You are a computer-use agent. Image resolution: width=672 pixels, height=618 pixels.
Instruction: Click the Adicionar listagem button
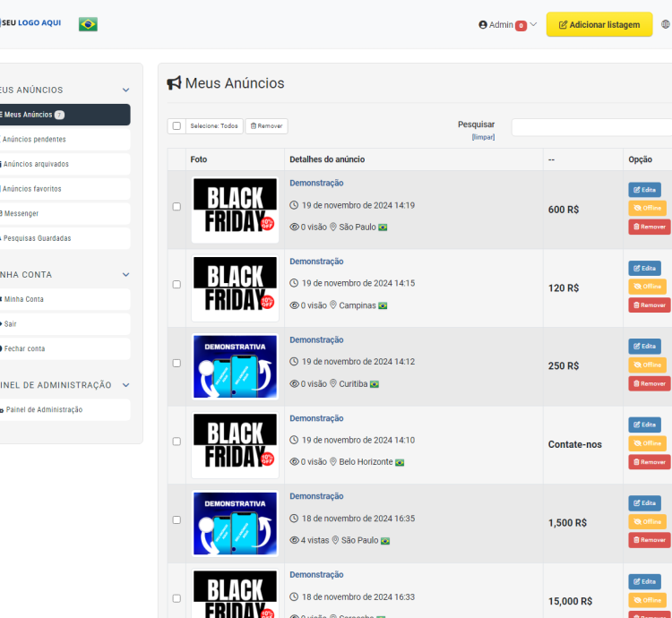pos(599,25)
